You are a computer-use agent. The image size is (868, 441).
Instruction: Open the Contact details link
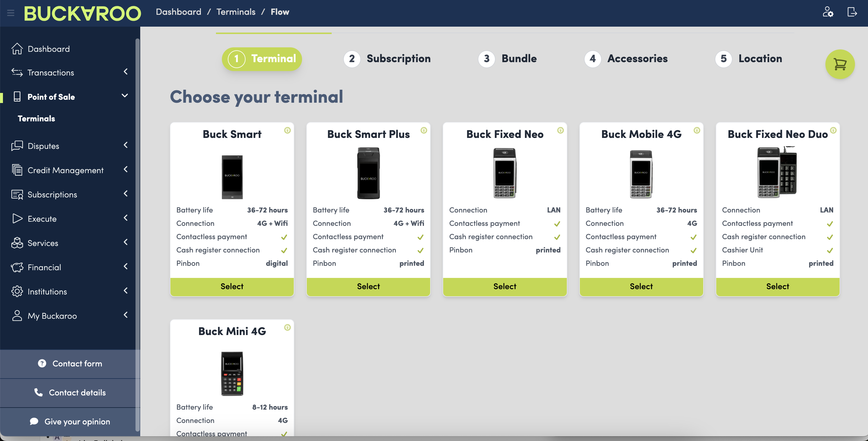point(70,393)
